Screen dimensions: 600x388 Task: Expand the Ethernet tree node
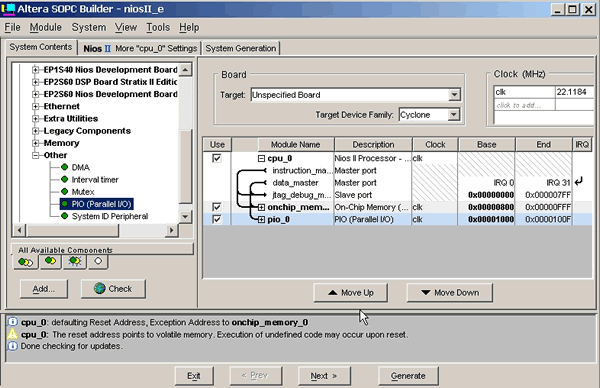point(36,106)
